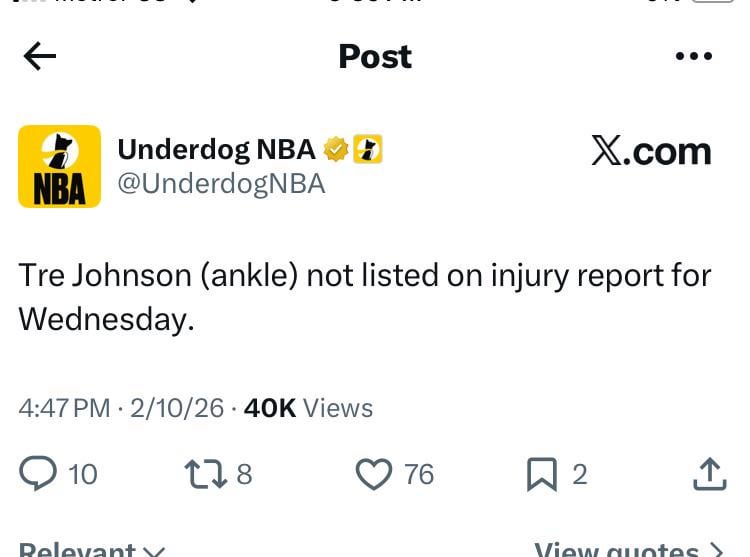
Task: Click the reply speech bubble icon
Action: click(38, 473)
